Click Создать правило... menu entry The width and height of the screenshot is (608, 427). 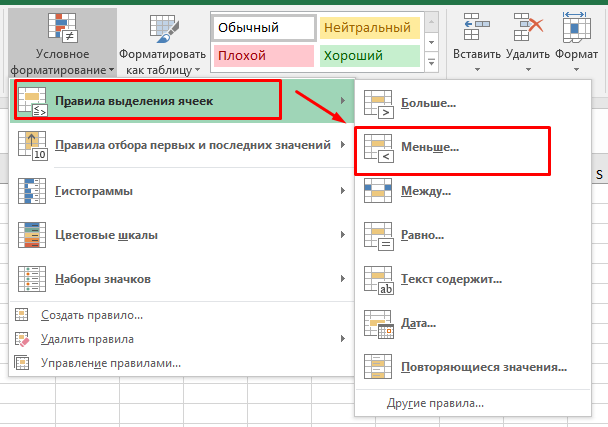182,315
